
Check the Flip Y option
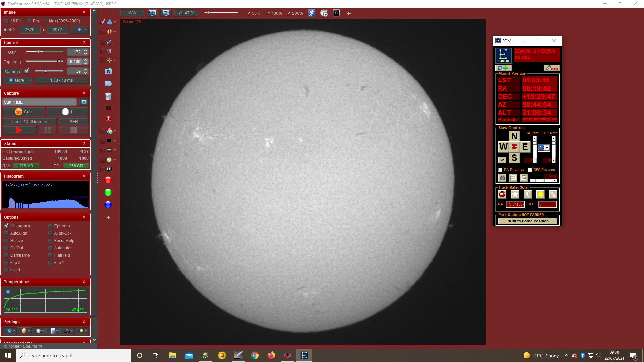(50, 263)
